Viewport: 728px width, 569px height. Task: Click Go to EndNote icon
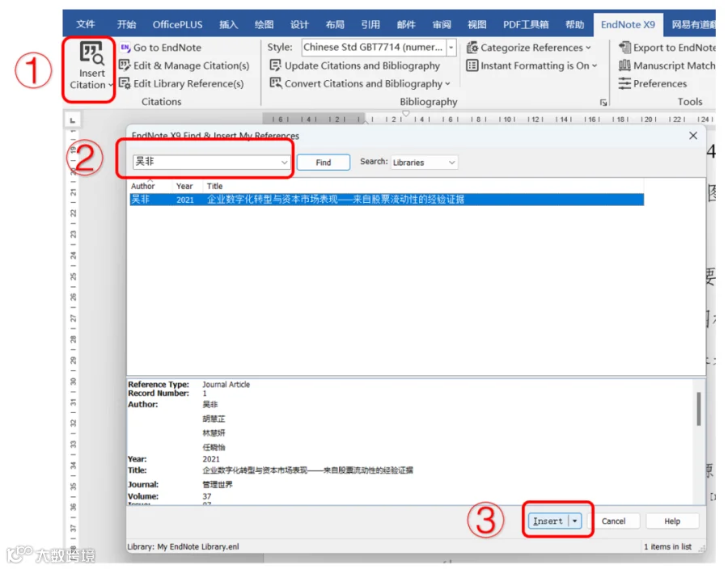125,48
